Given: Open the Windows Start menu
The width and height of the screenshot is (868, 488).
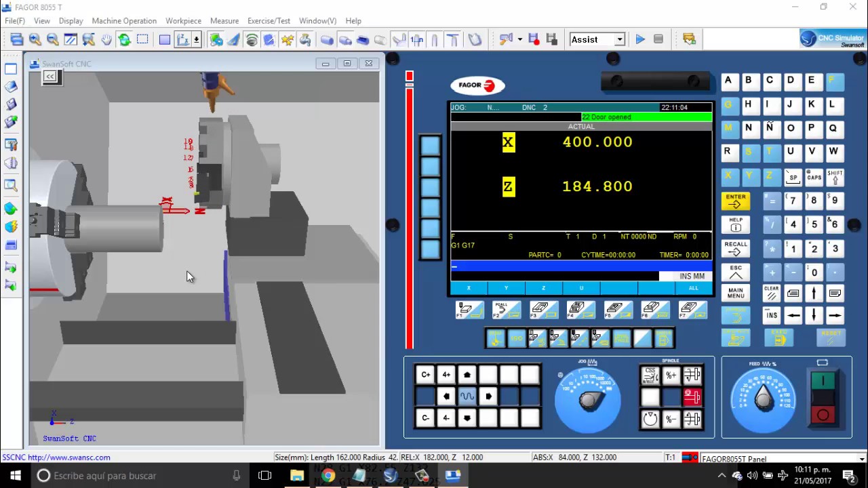Looking at the screenshot, I should [16, 476].
